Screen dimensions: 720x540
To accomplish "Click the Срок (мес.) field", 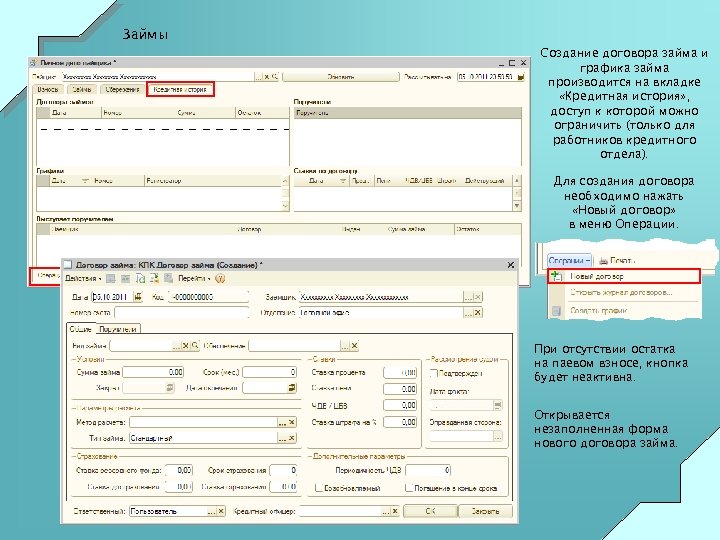I will tap(270, 372).
